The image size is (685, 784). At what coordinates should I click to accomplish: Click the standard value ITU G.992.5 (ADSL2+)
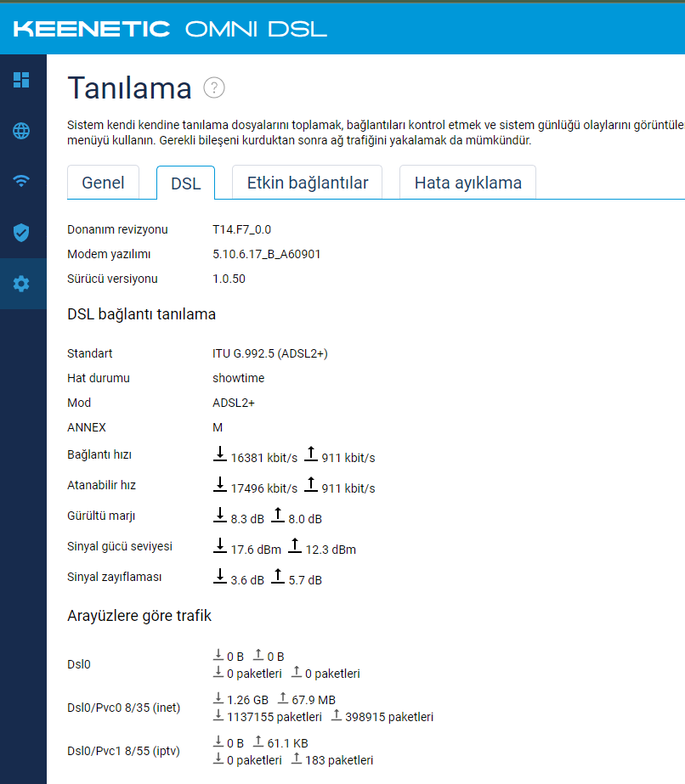269,353
